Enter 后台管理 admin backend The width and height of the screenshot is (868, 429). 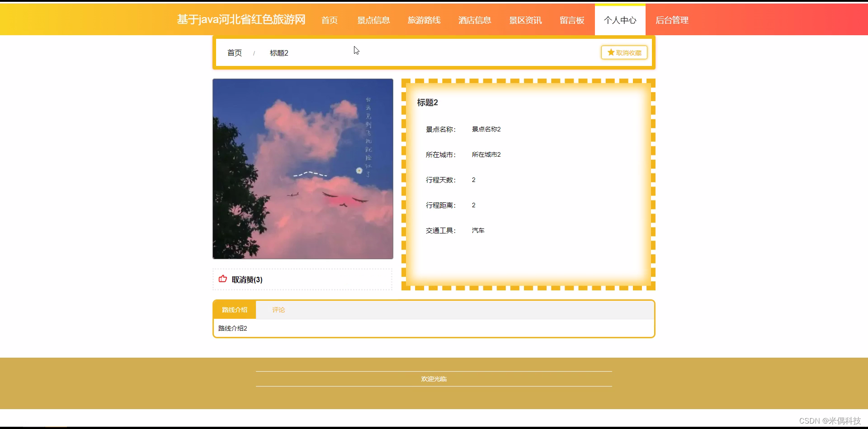tap(672, 20)
